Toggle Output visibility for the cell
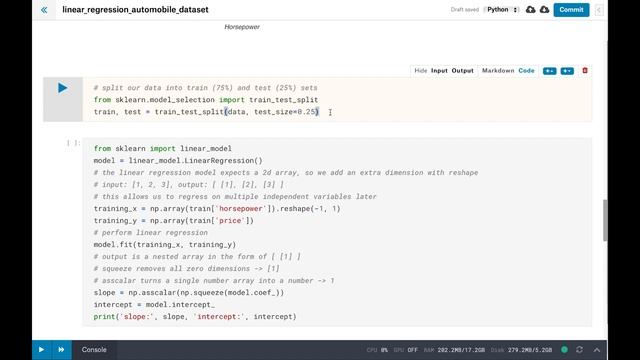Image resolution: width=640 pixels, height=360 pixels. coord(462,71)
